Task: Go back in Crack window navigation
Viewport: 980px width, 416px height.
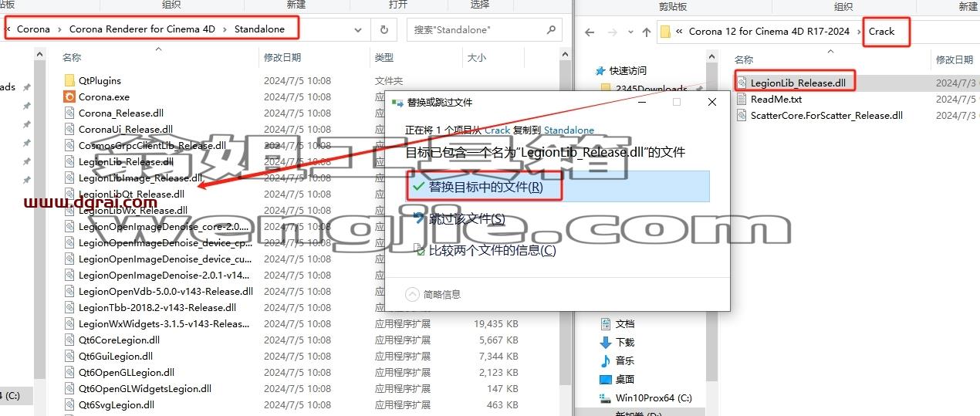Action: click(590, 32)
